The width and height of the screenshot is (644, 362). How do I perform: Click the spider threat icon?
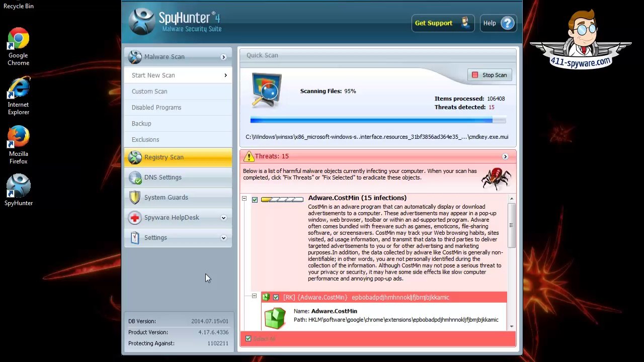coord(496,178)
